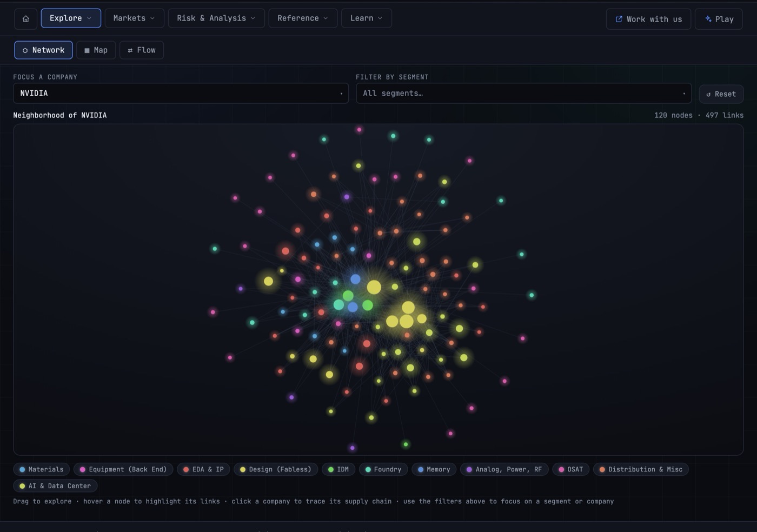Click the reset arrow icon
The height and width of the screenshot is (532, 757).
pyautogui.click(x=708, y=94)
